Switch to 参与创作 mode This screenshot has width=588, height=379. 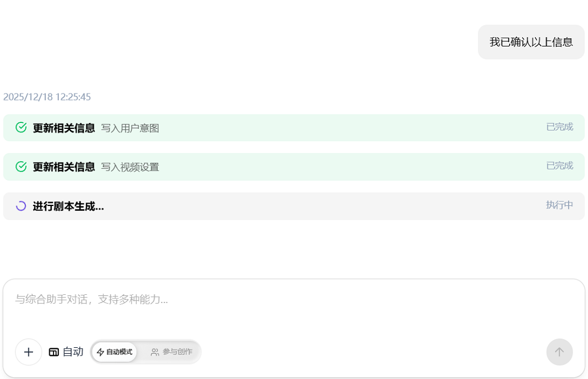point(172,352)
